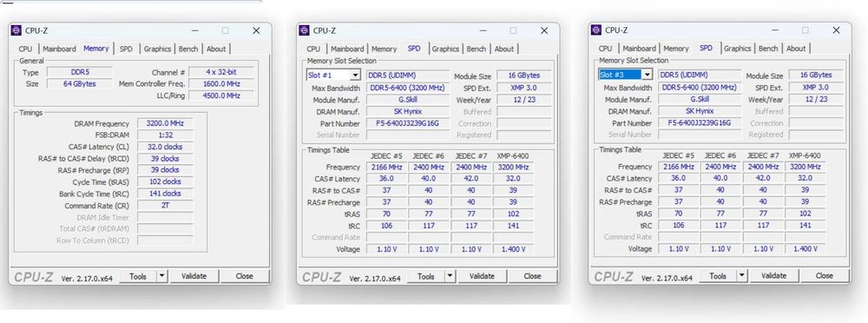The image size is (868, 323).
Task: Click Close button in right Slot #3 window
Action: click(x=825, y=275)
